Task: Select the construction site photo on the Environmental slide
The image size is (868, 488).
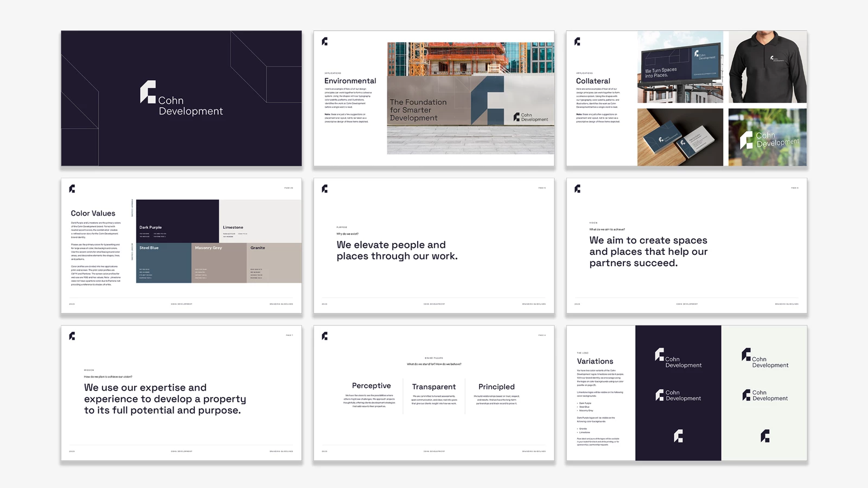Action: [470, 60]
